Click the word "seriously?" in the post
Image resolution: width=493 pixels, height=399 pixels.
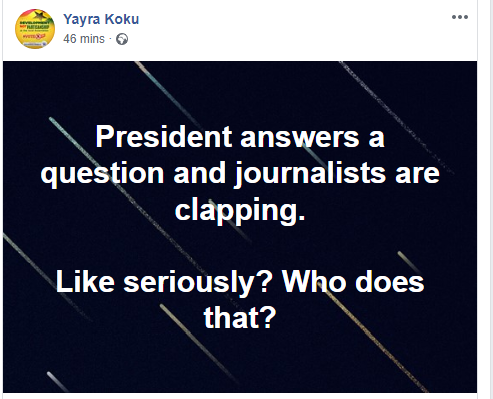coord(198,283)
